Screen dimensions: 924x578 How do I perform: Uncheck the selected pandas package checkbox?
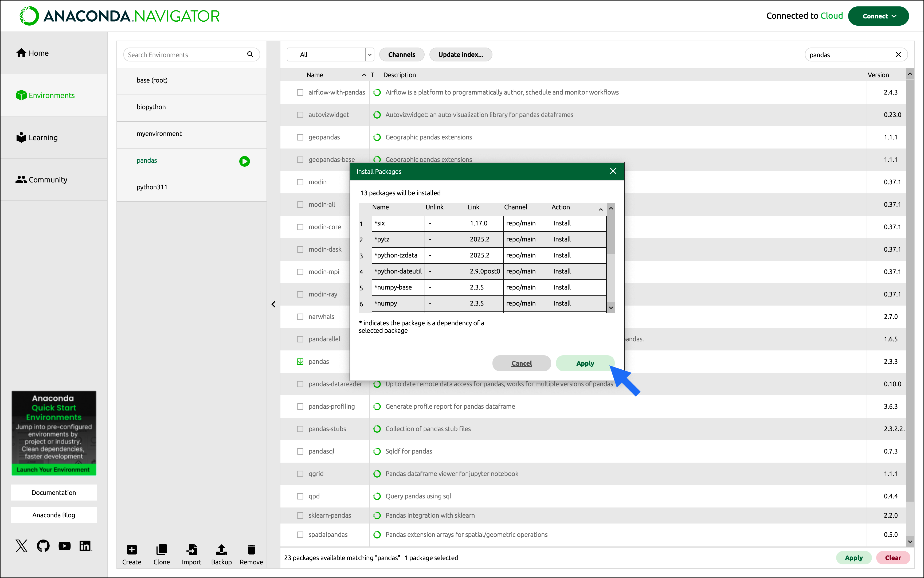(x=300, y=362)
